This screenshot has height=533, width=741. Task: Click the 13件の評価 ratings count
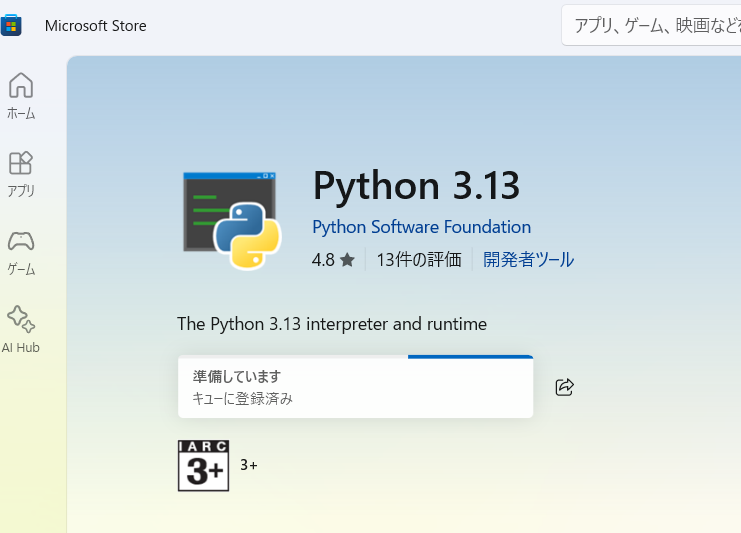tap(419, 259)
